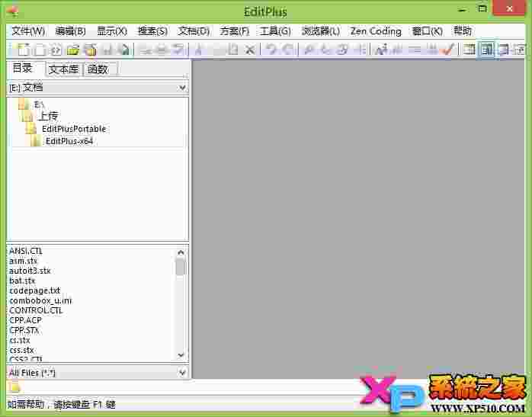Click the Find in Files toolbar icon
532x417 pixels.
(343, 50)
